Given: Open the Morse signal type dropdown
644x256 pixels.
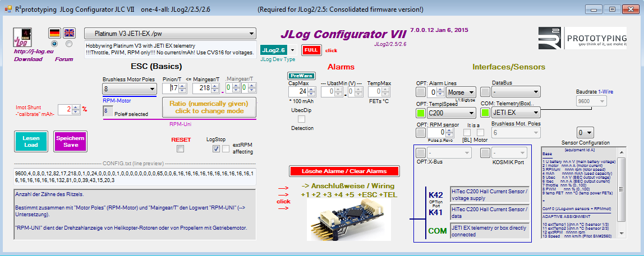Looking at the screenshot, I should coord(461,92).
